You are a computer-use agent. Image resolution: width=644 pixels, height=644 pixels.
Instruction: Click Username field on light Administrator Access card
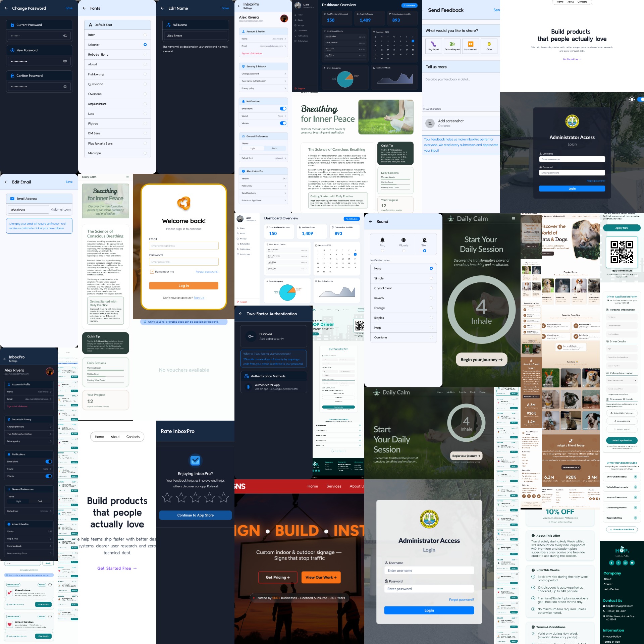click(x=429, y=570)
